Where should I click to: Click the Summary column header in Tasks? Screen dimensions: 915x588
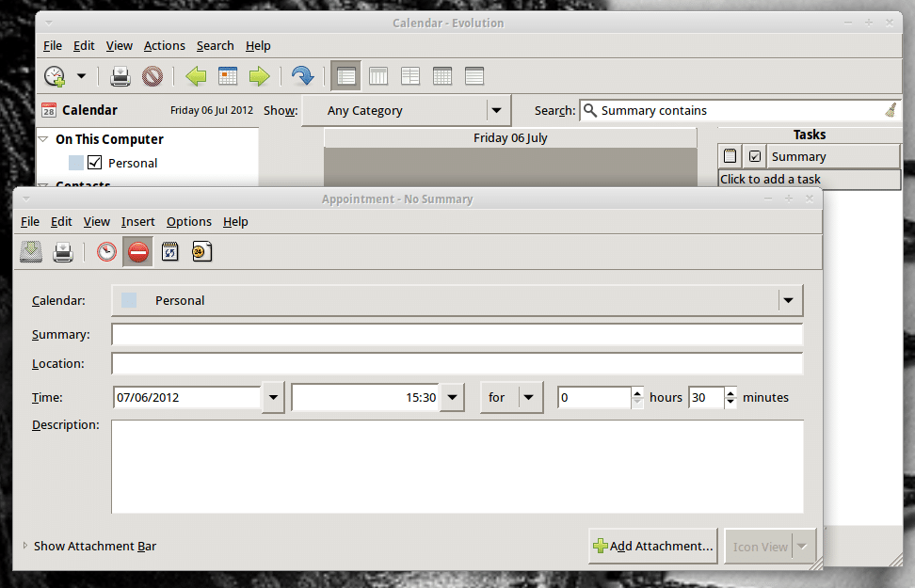(833, 156)
